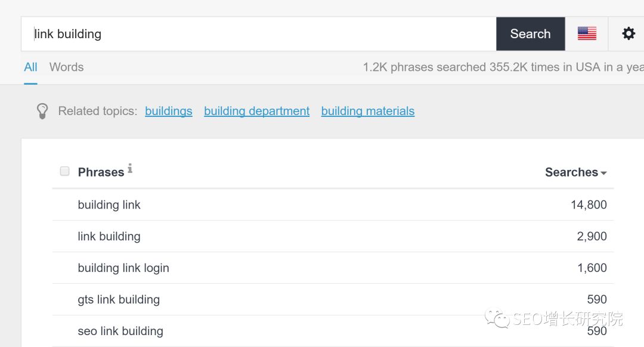The image size is (644, 347).
Task: Click the lightbulb related topics icon
Action: click(42, 111)
